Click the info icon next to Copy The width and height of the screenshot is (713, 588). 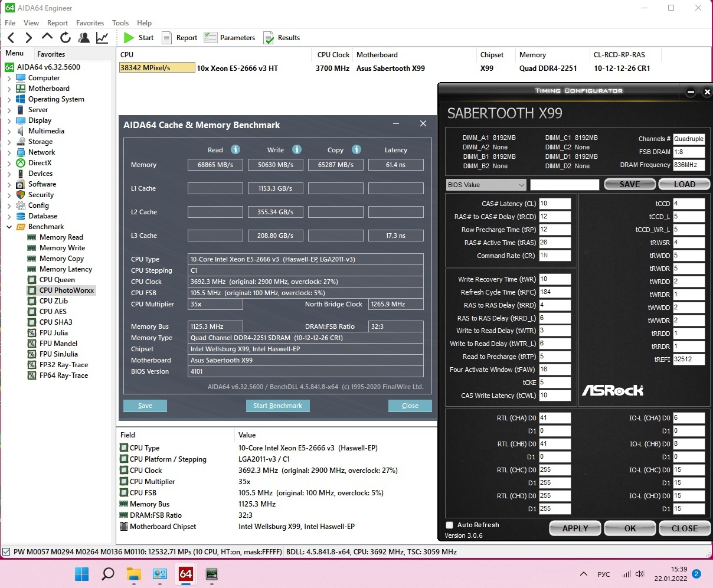tap(356, 149)
